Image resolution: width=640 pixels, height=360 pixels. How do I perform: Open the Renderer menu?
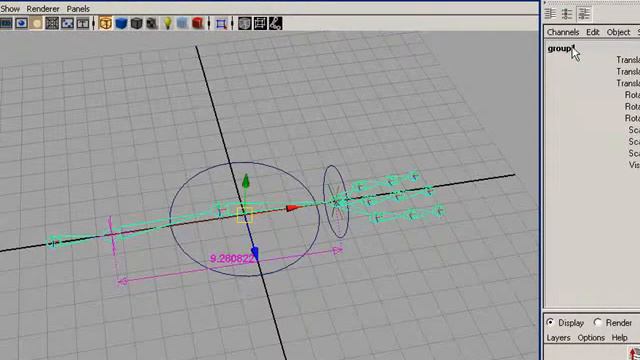(43, 9)
